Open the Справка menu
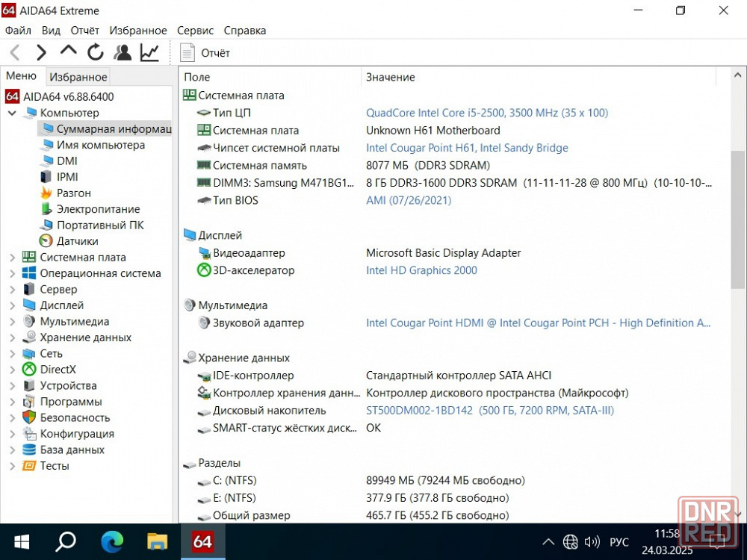Image resolution: width=747 pixels, height=560 pixels. click(x=245, y=31)
